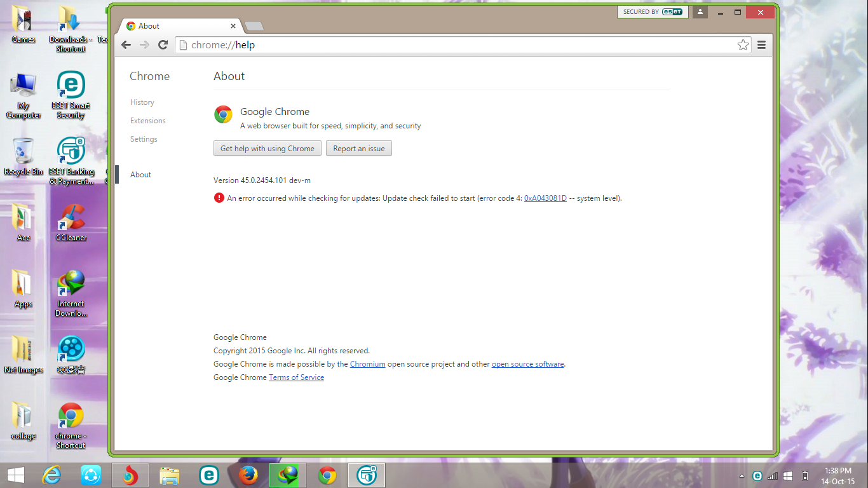Click Chrome's forward navigation arrow
This screenshot has width=868, height=488.
pos(144,44)
